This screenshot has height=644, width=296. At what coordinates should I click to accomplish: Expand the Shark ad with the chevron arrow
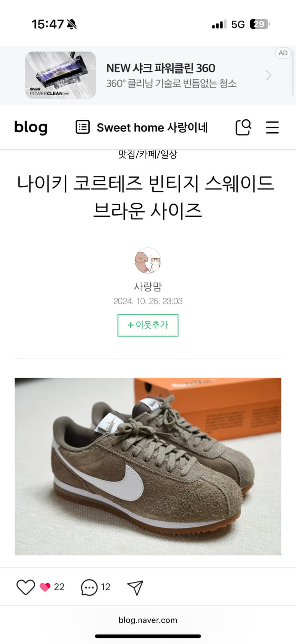click(x=269, y=76)
